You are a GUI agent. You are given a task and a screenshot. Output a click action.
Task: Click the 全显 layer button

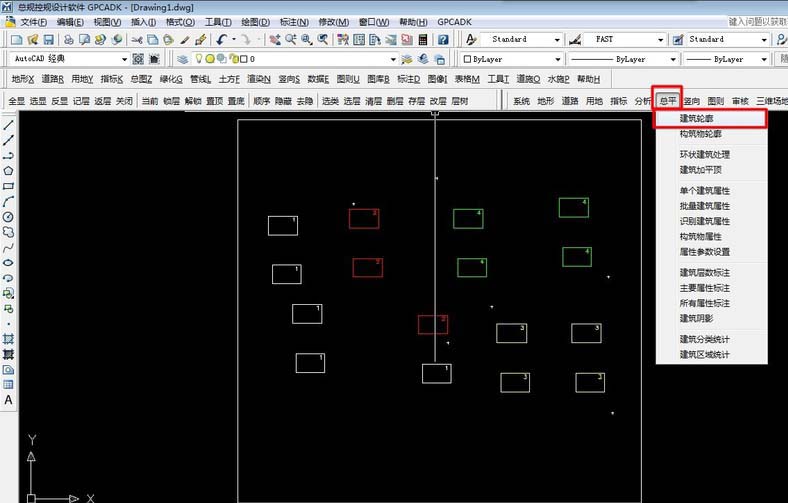(17, 101)
